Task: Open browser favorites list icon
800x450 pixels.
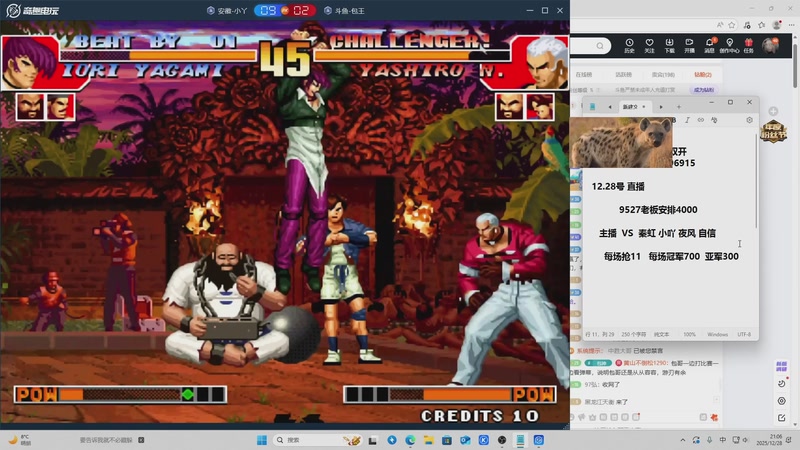Action: [x=762, y=24]
